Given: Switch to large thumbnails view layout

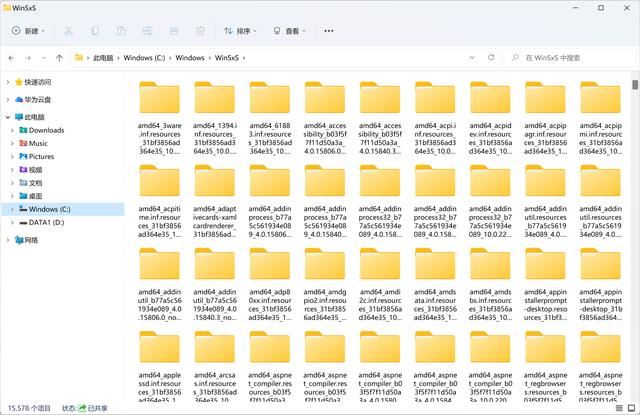Looking at the screenshot, I should [631, 408].
